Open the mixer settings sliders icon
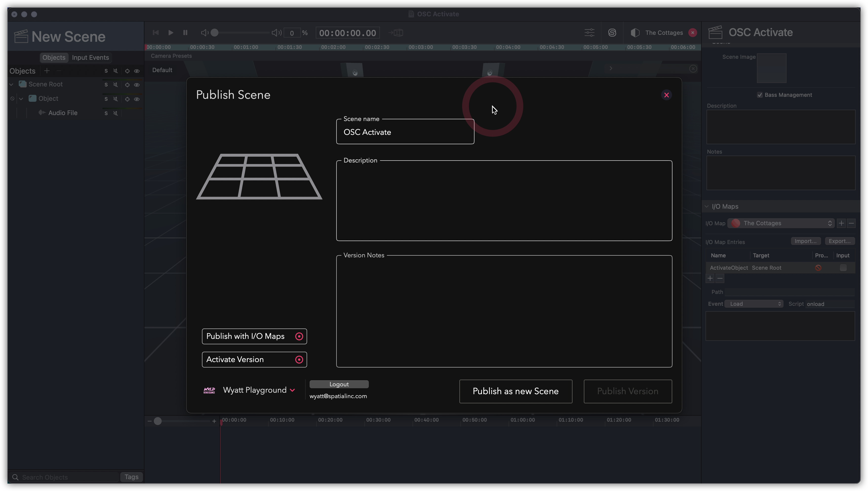Viewport: 868px width, 491px height. coord(589,33)
